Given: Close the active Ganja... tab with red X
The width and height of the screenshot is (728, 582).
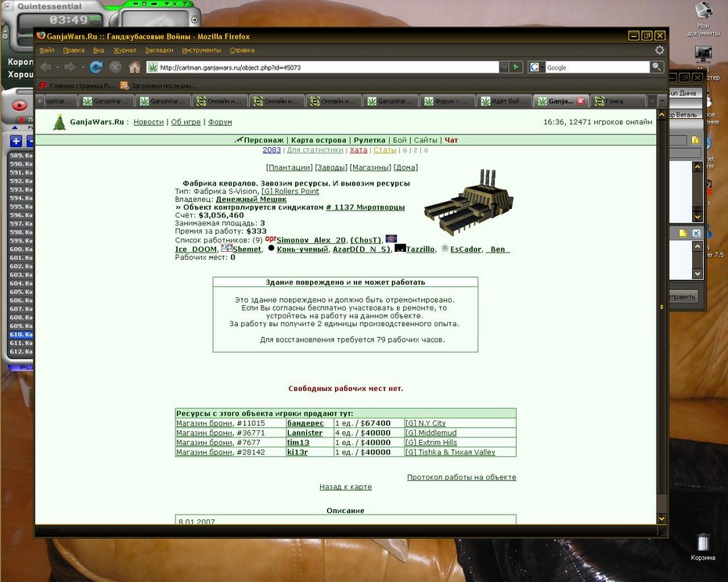Looking at the screenshot, I should coord(580,101).
